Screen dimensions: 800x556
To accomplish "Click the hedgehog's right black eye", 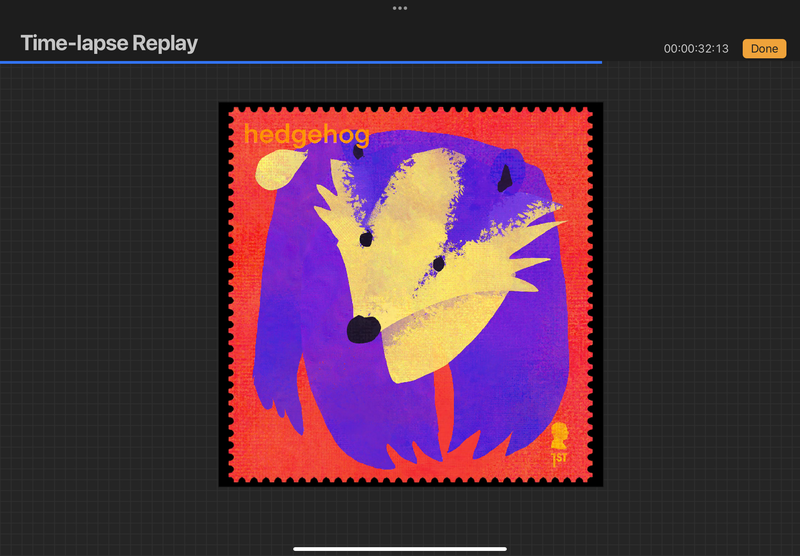I will [438, 263].
